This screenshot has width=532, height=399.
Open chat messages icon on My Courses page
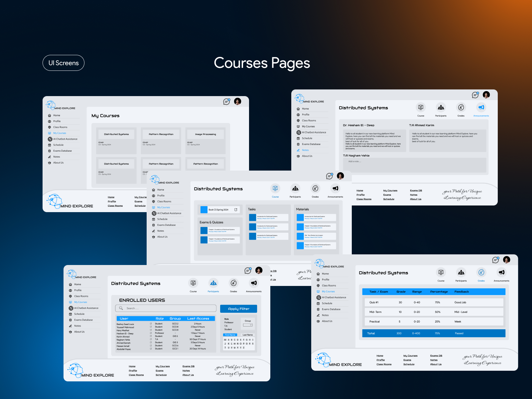coord(226,102)
